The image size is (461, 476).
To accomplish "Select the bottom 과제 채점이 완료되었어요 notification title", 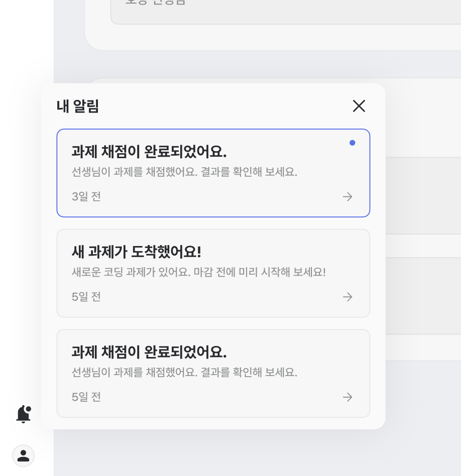I will point(149,352).
